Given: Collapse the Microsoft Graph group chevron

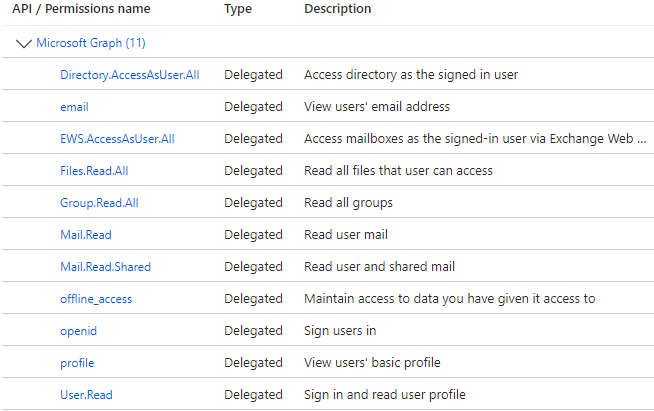Looking at the screenshot, I should pos(24,44).
